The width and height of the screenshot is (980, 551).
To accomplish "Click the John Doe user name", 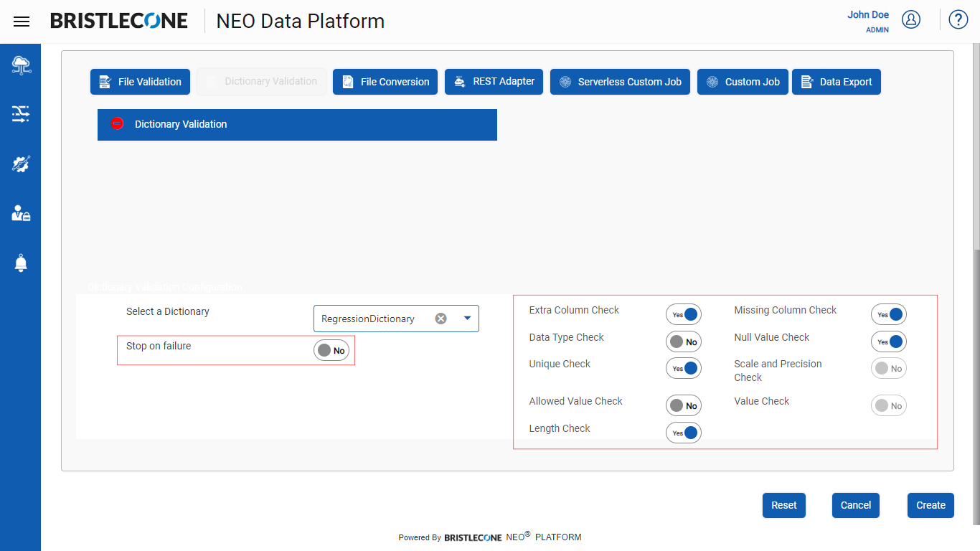I will 868,15.
